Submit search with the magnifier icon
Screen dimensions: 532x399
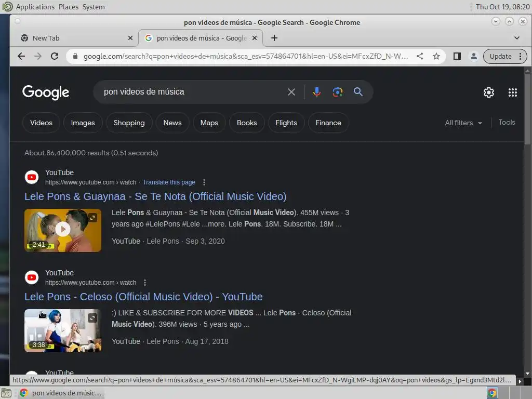(x=358, y=92)
